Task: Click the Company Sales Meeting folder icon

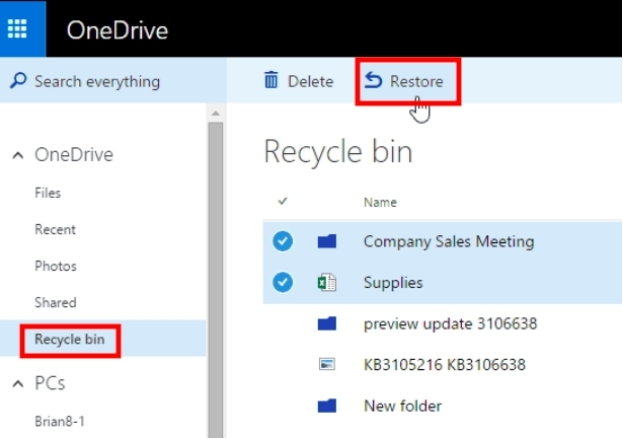Action: [327, 241]
